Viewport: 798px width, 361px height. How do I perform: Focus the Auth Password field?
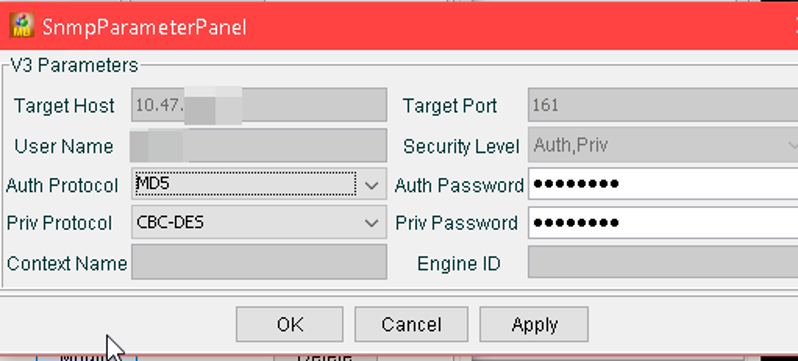click(x=663, y=184)
